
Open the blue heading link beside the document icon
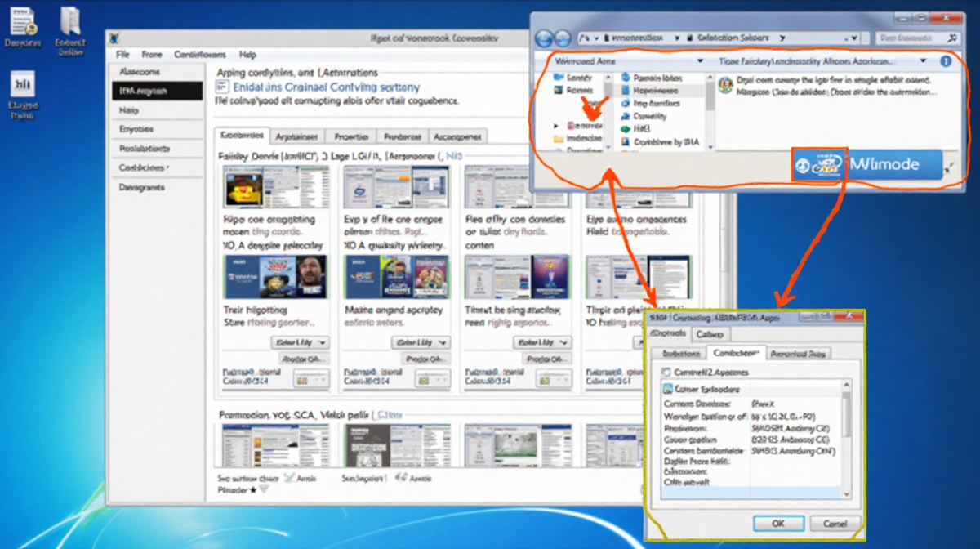[327, 87]
